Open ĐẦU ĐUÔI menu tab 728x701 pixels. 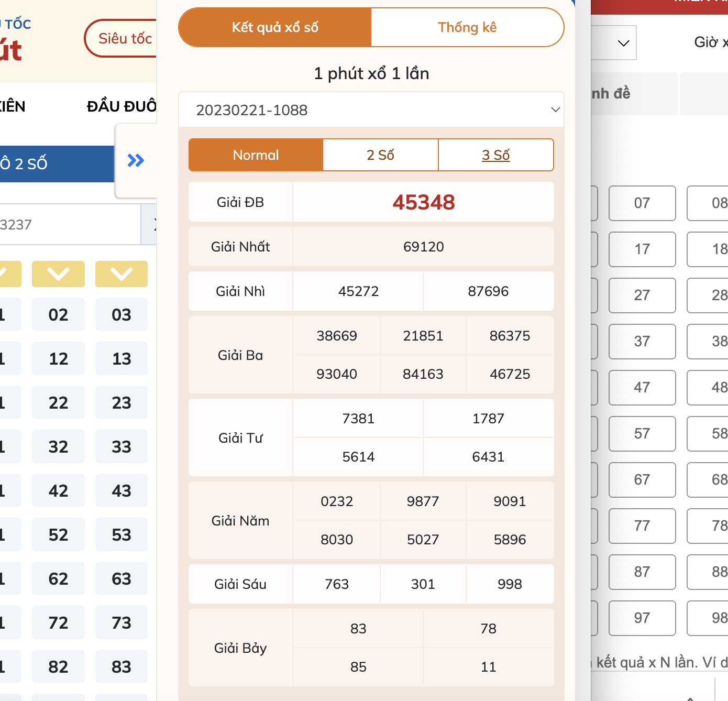(x=122, y=106)
